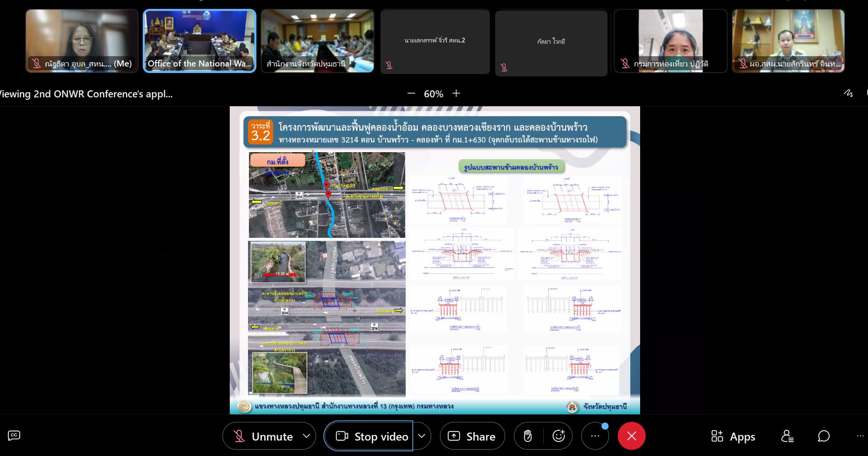Screen dimensions: 868x456
Task: Open audio options dropdown next to Unmute
Action: click(306, 436)
